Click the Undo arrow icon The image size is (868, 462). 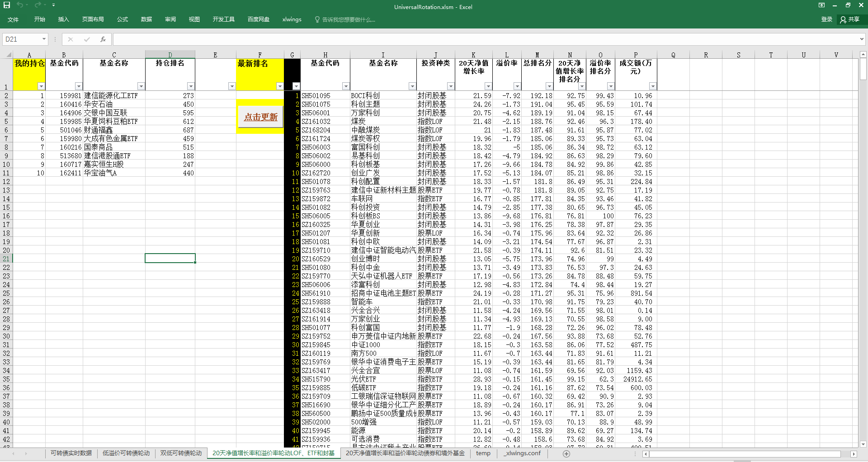click(20, 5)
